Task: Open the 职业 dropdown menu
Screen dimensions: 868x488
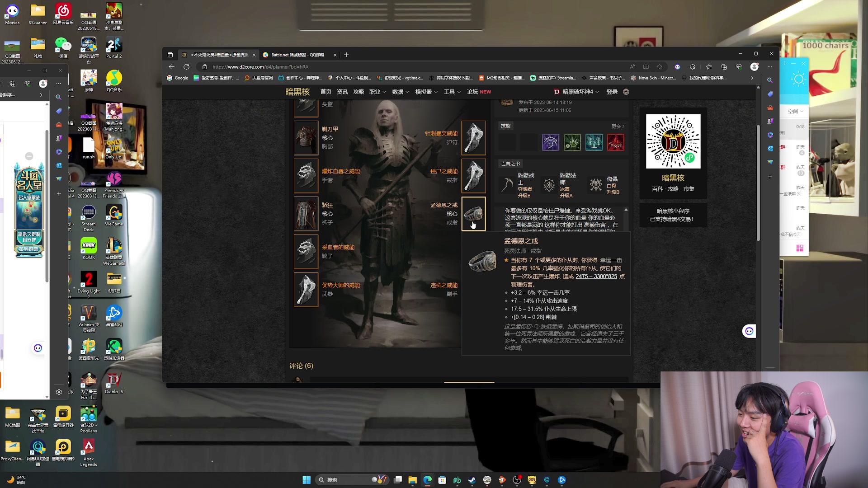Action: [375, 92]
